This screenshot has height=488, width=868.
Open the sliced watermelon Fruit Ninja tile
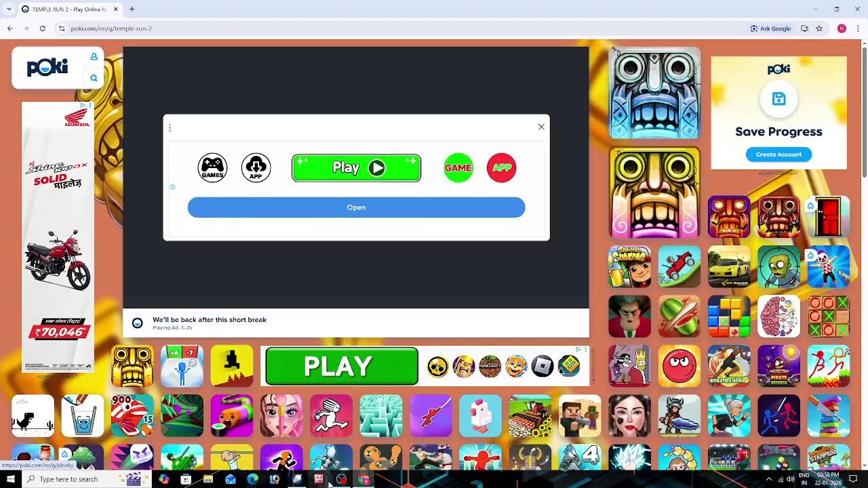pos(679,316)
